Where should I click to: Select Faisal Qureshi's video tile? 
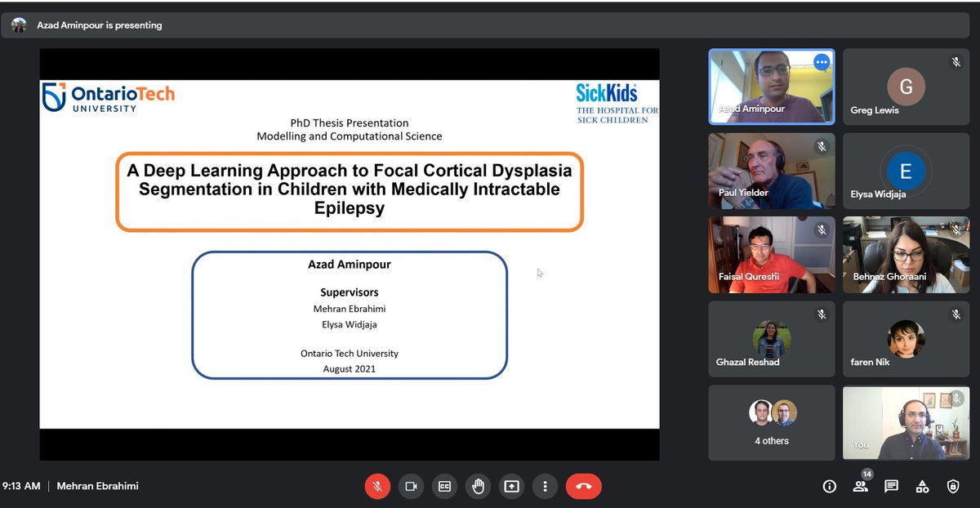[x=772, y=254]
